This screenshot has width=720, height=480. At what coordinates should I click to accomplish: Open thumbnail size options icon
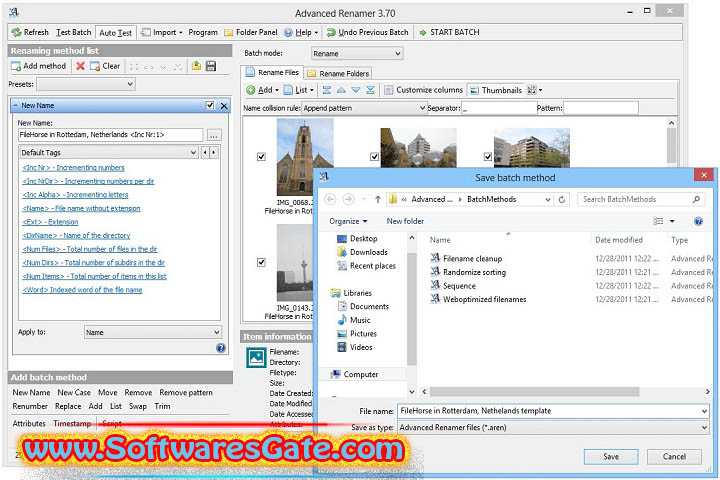(x=534, y=90)
